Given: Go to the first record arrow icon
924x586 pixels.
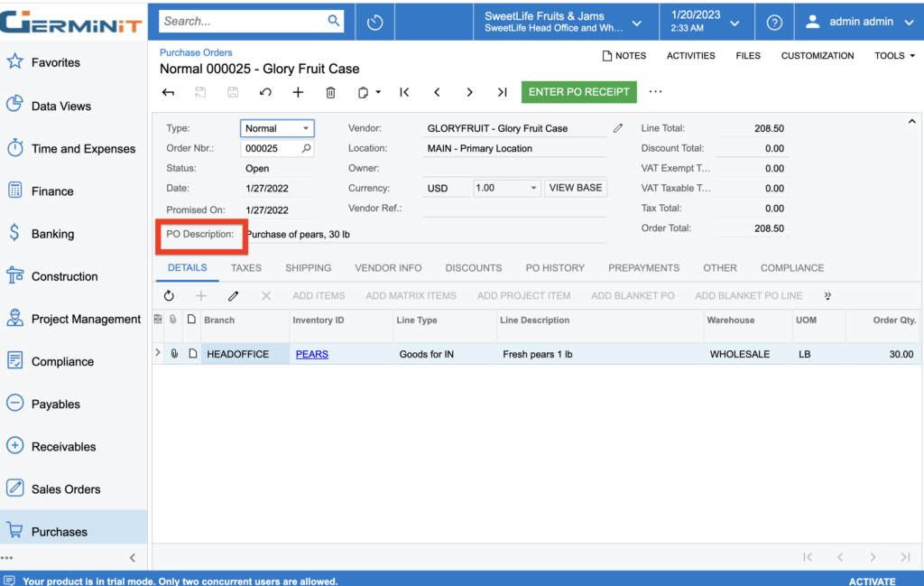Looking at the screenshot, I should click(404, 92).
